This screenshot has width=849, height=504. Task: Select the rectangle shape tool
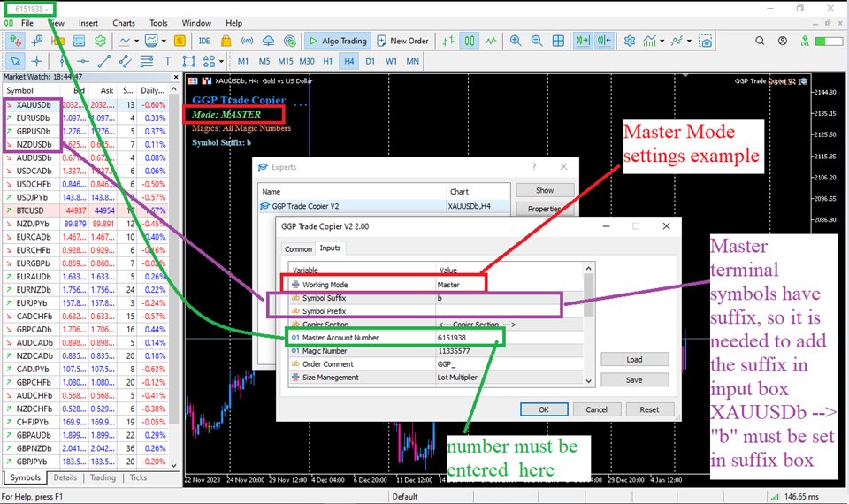pyautogui.click(x=188, y=61)
